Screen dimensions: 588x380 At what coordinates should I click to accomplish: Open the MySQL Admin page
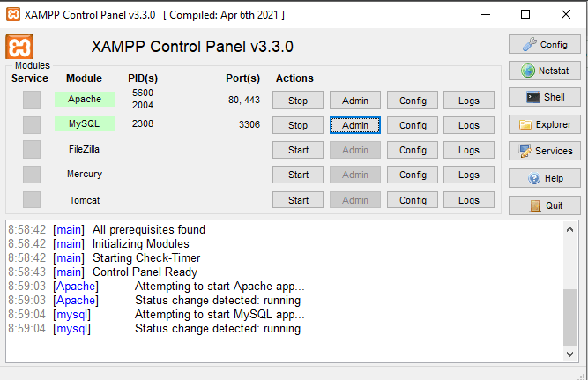click(355, 125)
